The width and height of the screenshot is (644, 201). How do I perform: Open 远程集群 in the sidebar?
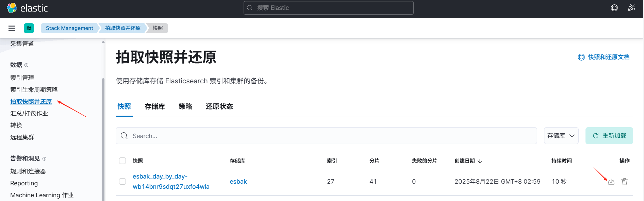pos(22,137)
